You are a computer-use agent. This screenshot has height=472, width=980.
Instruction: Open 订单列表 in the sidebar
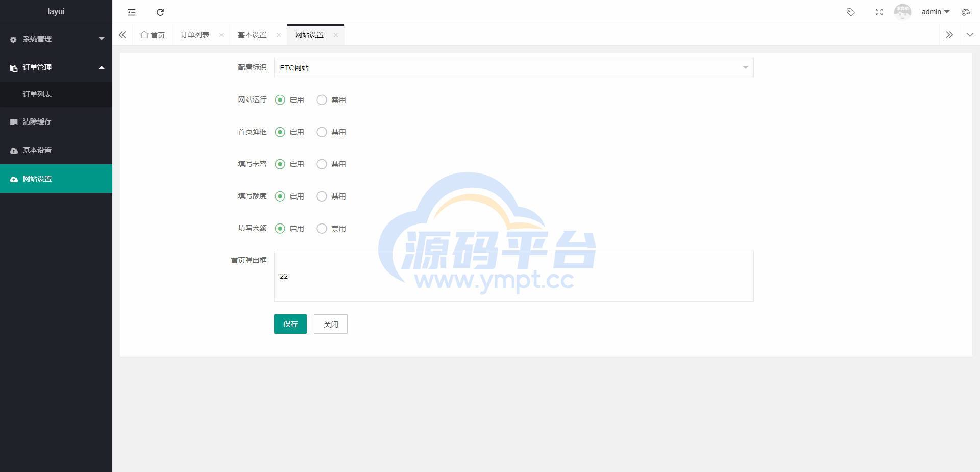click(x=37, y=94)
